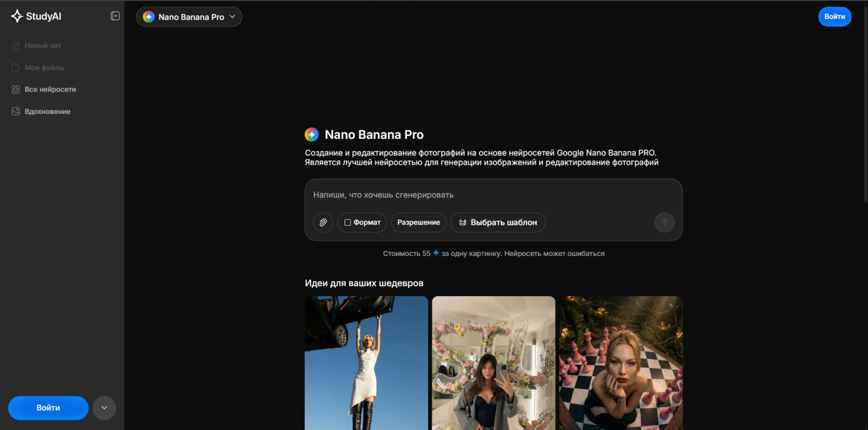
Task: Click the page vertical scrollbar
Action: pyautogui.click(x=865, y=103)
